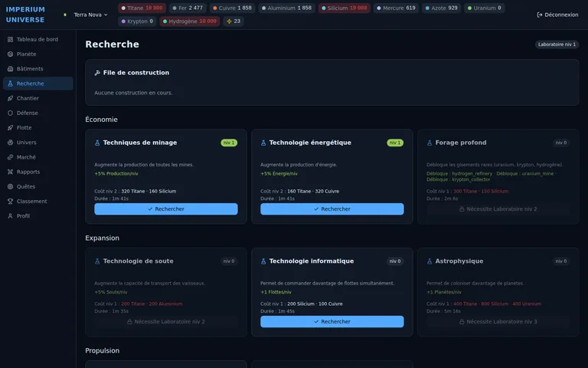Click the Profil user icon

click(10, 216)
